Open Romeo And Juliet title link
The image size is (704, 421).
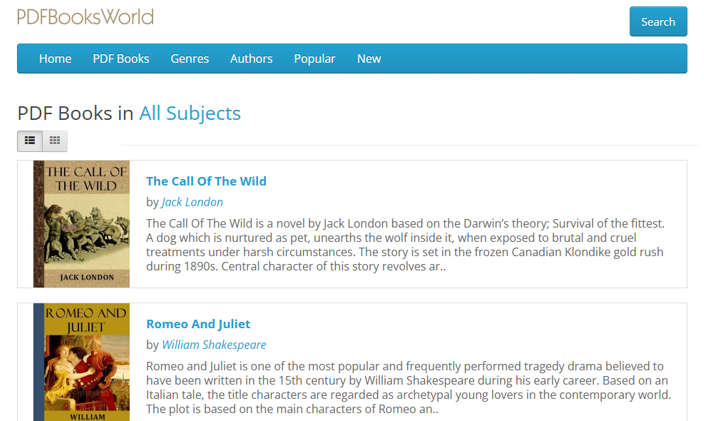(198, 324)
